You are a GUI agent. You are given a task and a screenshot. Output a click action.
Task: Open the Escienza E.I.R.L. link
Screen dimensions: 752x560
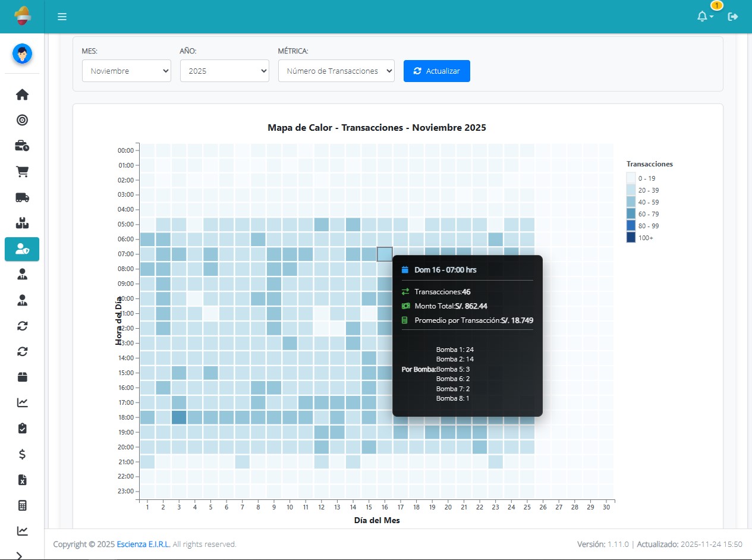pos(143,544)
